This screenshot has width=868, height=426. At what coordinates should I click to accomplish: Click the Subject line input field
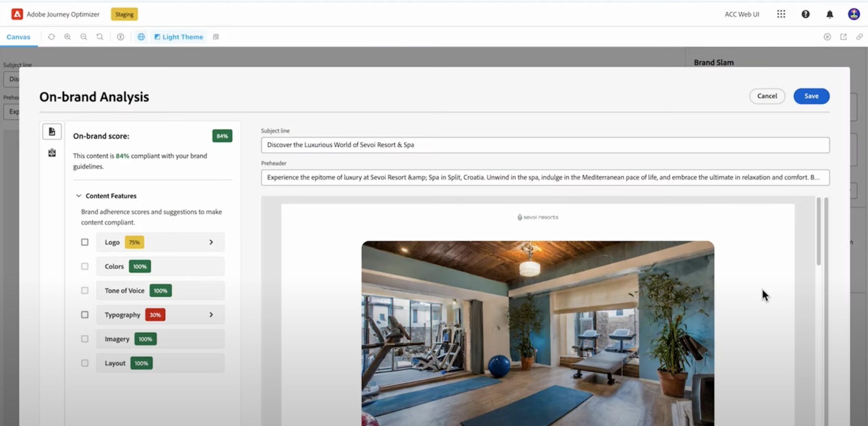click(545, 145)
